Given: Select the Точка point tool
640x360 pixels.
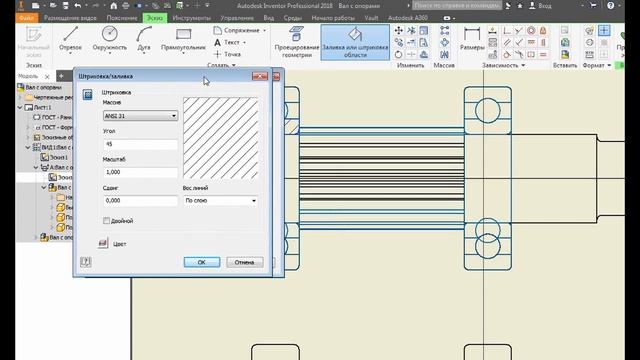Looking at the screenshot, I should coord(228,54).
